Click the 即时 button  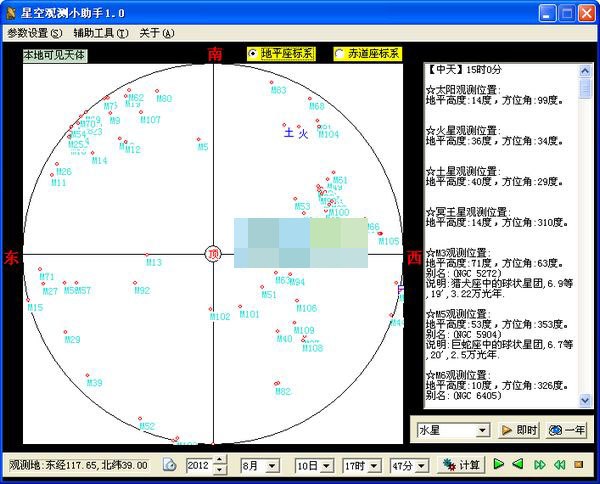pos(519,430)
